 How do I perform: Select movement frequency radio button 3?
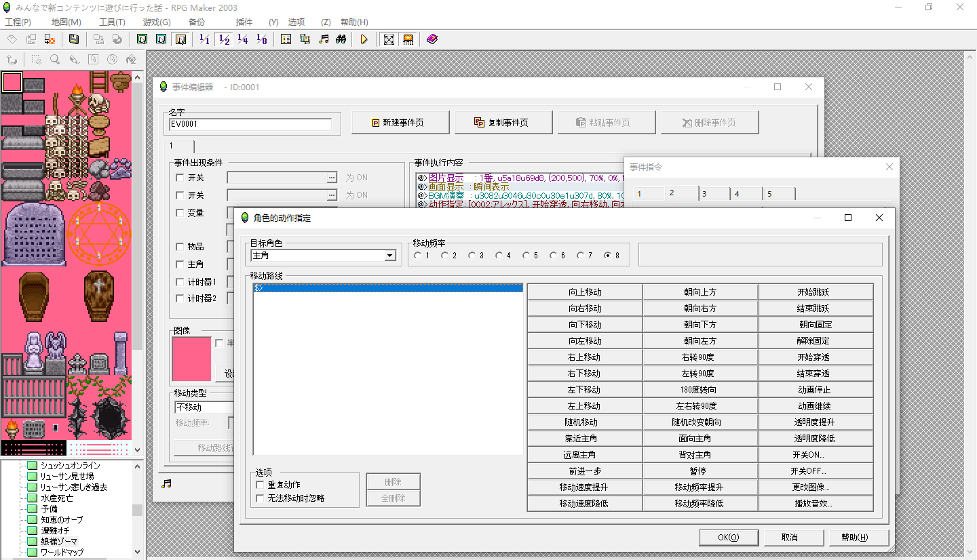[472, 256]
